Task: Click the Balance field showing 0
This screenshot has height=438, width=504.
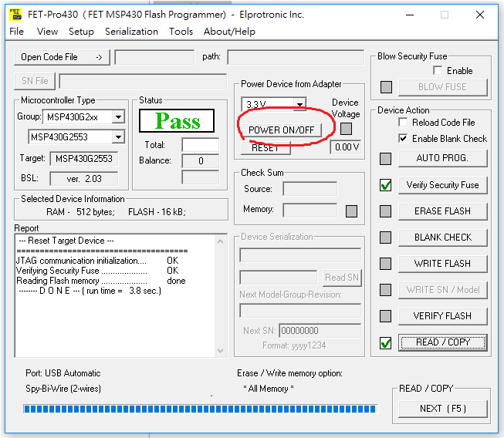Action: tap(200, 161)
